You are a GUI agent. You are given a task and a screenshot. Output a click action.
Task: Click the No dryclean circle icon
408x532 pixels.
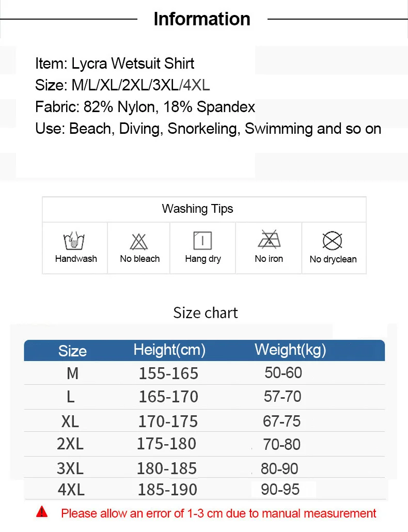tap(333, 241)
